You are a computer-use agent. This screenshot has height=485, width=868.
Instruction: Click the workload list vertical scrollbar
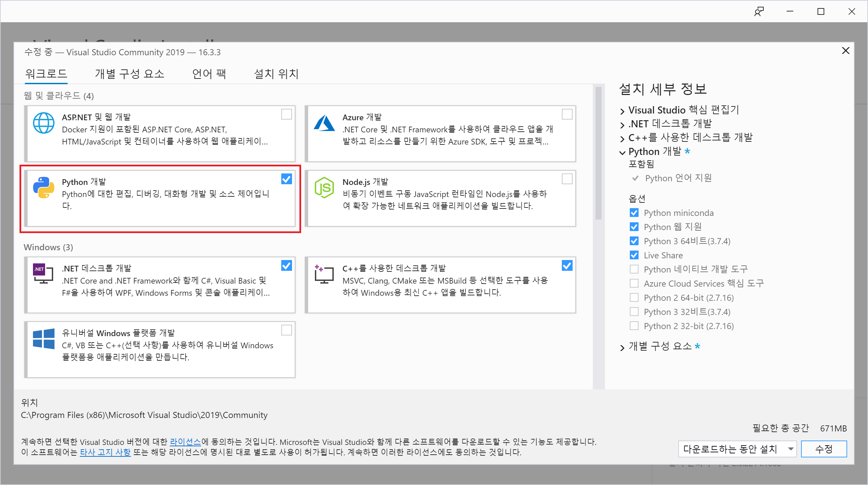(x=598, y=154)
